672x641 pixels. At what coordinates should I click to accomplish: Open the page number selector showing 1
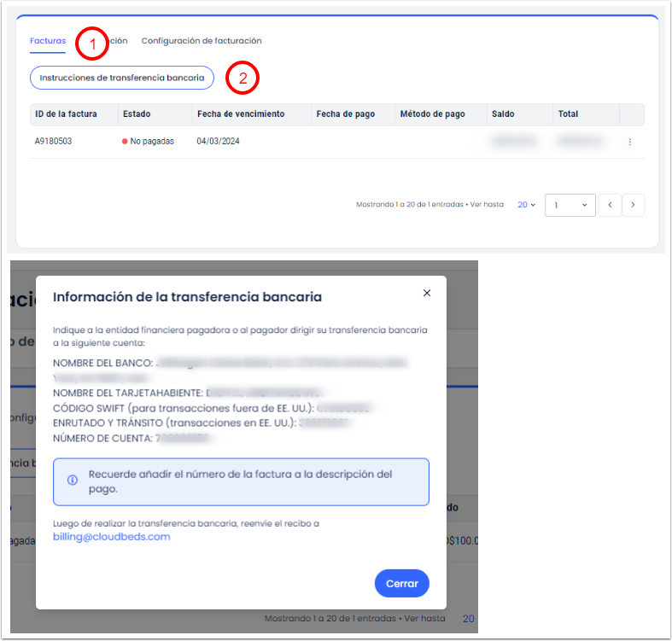570,205
